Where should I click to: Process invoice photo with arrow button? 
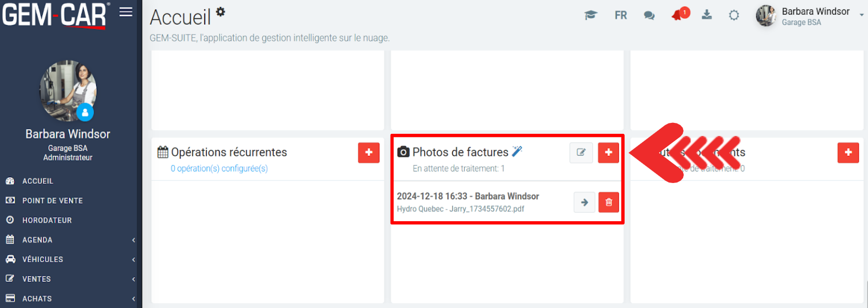pyautogui.click(x=584, y=202)
